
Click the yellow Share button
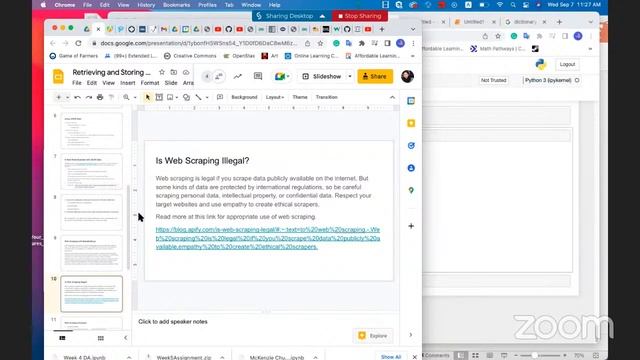[x=375, y=76]
